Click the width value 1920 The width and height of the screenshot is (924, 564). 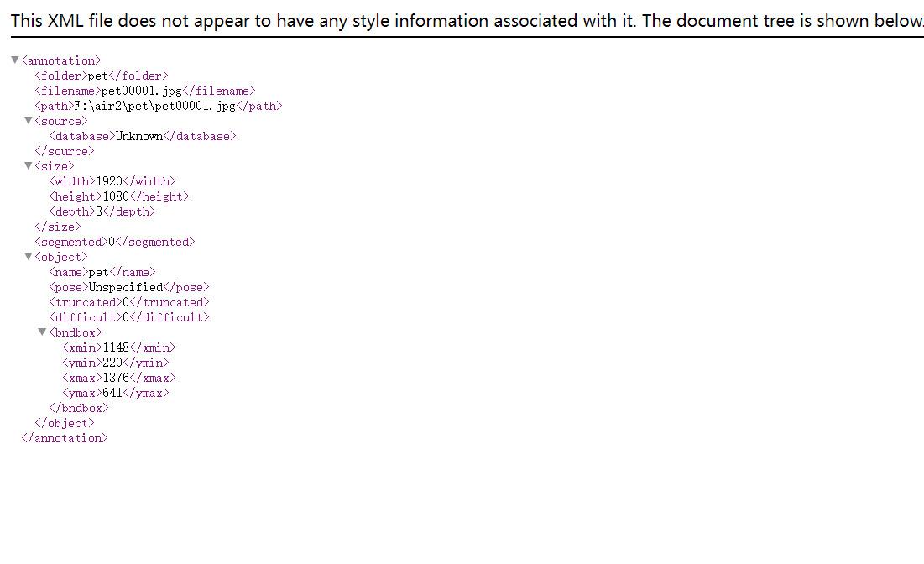coord(109,181)
